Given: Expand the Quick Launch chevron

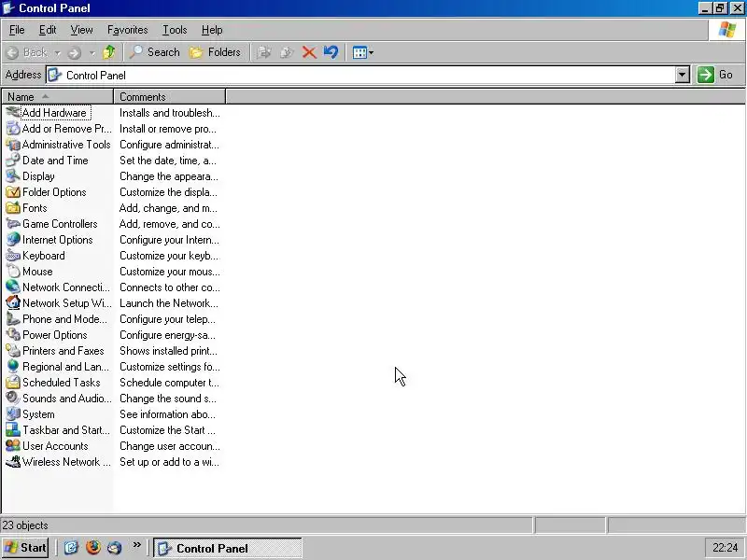Looking at the screenshot, I should [x=136, y=546].
